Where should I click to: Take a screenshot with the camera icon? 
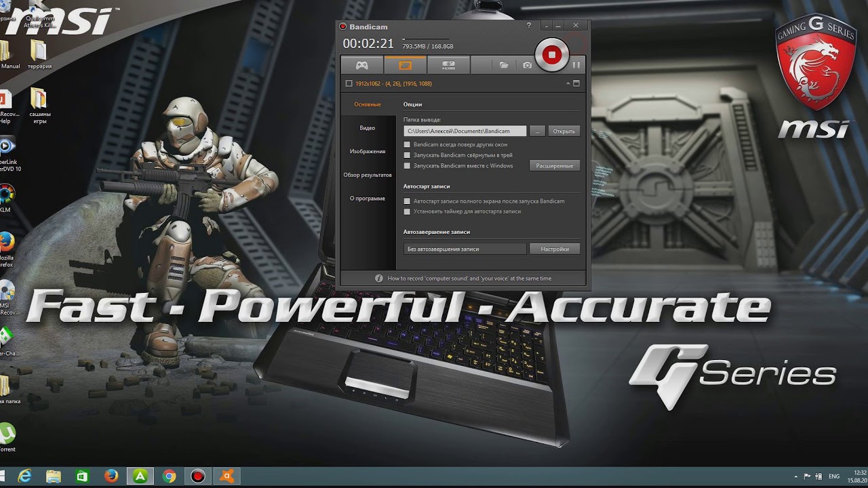pyautogui.click(x=528, y=65)
